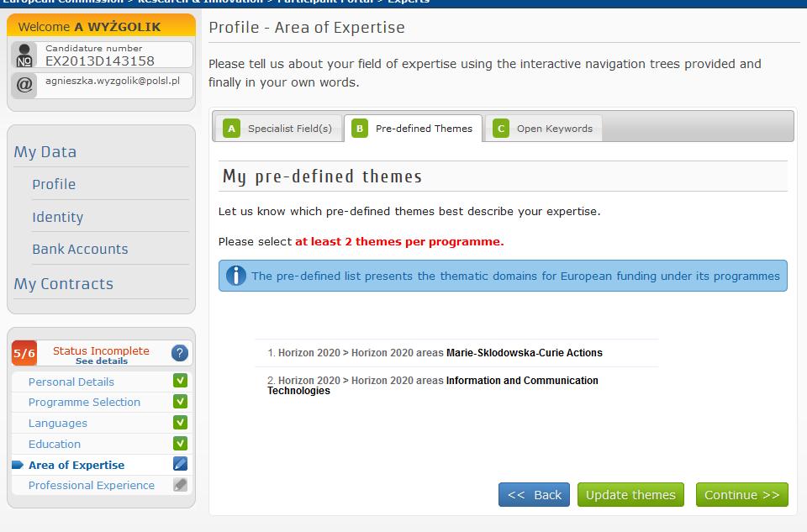807x532 pixels.
Task: Click the green check next to Languages
Action: click(x=180, y=423)
